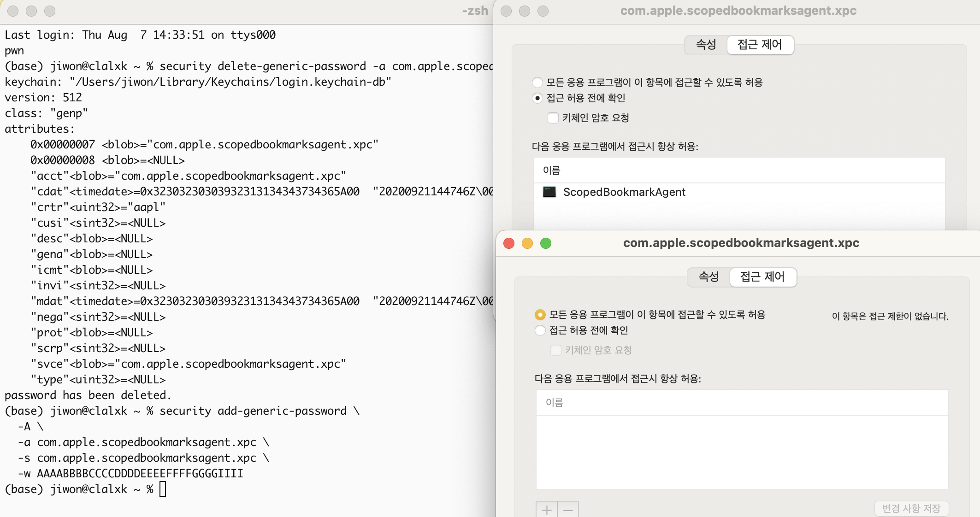
Task: Open '접근 제어' tab in front window
Action: click(x=763, y=277)
